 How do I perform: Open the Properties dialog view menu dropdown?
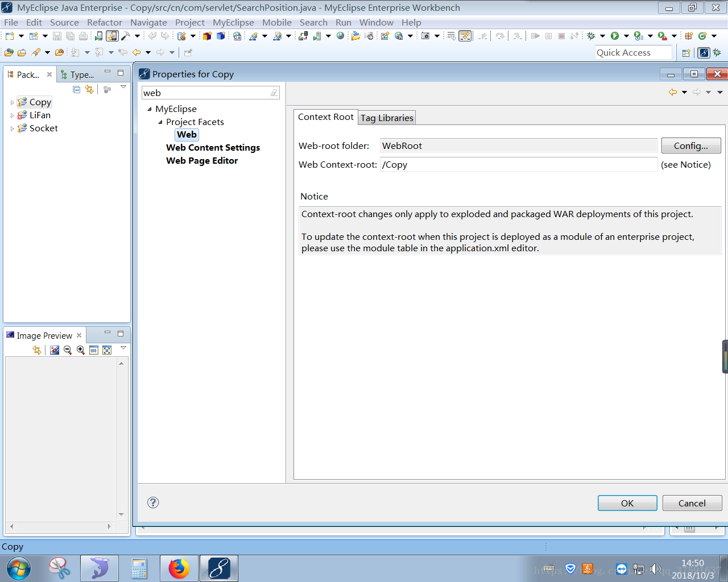[719, 92]
